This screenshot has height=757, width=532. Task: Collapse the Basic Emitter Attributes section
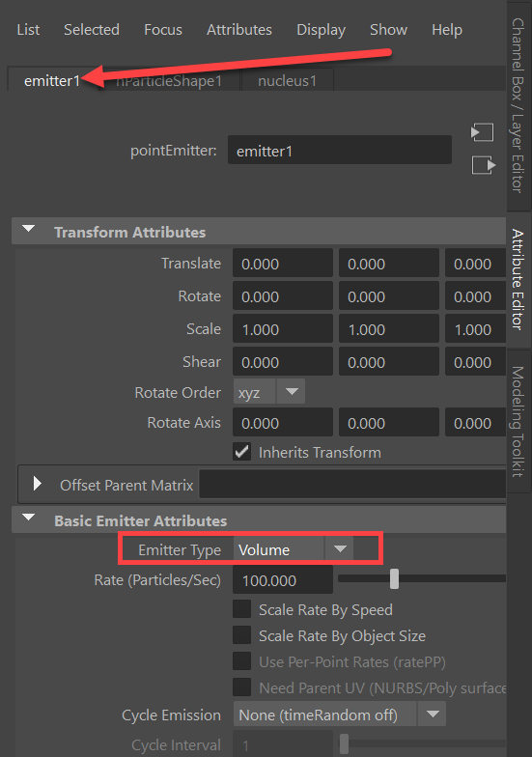point(29,518)
